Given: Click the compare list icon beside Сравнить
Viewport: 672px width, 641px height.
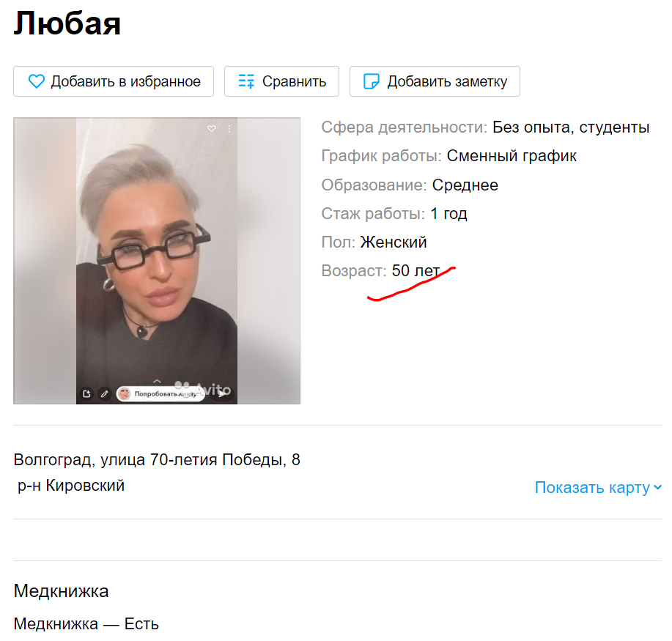Looking at the screenshot, I should (246, 81).
